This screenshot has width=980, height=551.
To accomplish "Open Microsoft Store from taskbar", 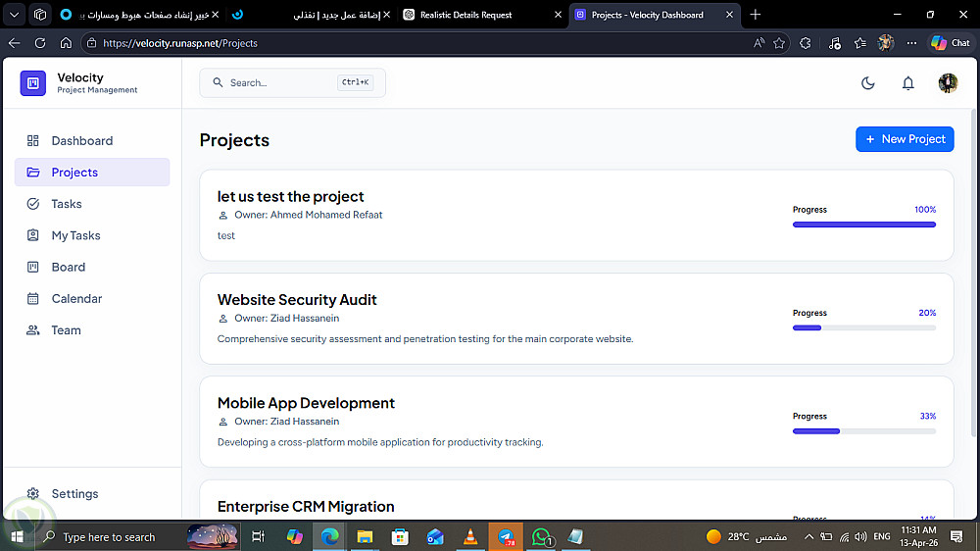I will tap(400, 536).
